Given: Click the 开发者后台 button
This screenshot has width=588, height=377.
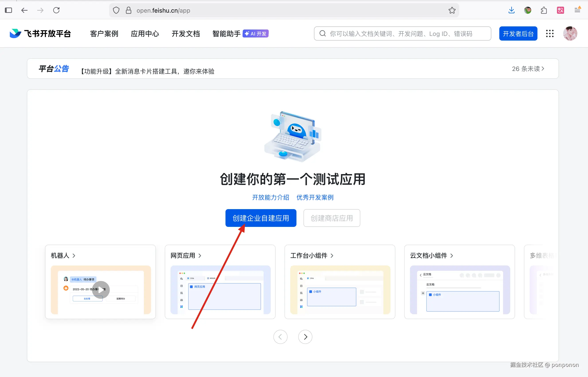Looking at the screenshot, I should click(518, 33).
